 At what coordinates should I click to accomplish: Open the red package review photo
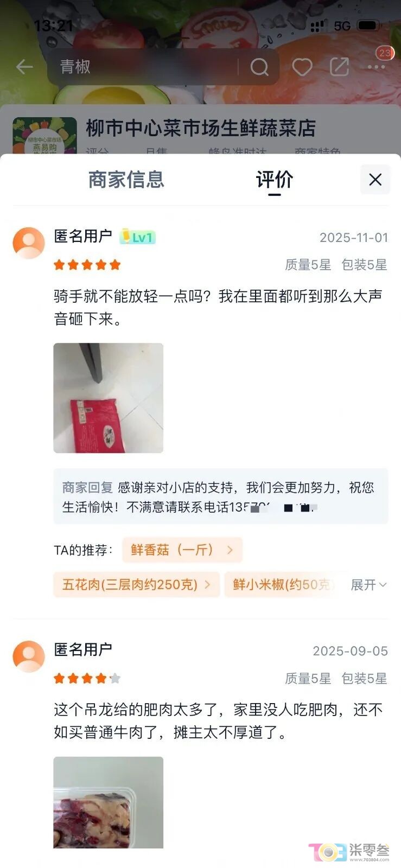109,398
